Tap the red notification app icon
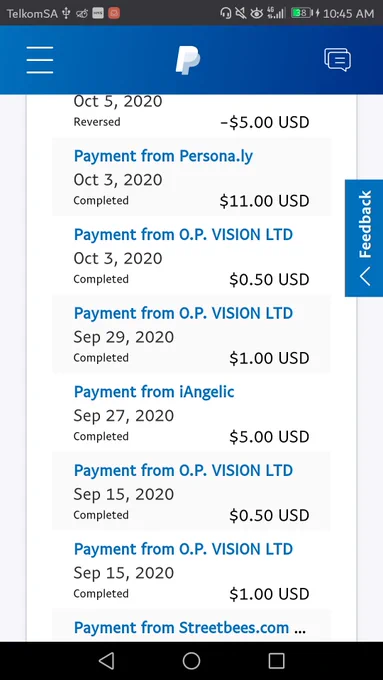This screenshot has height=680, width=383. (x=114, y=13)
